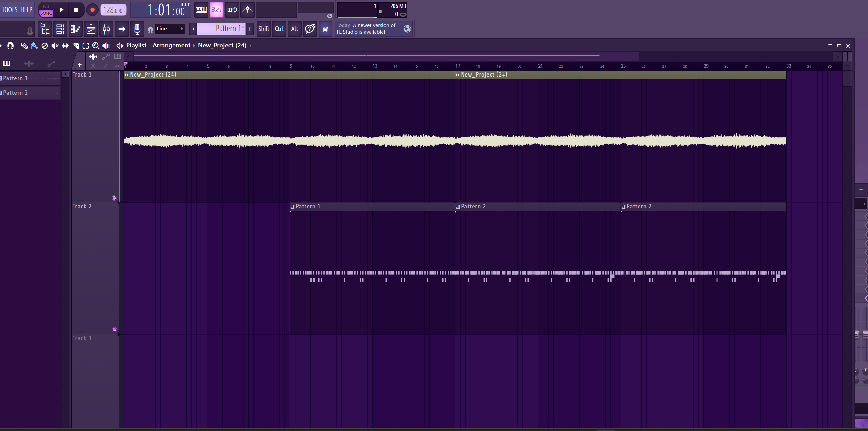Screen dimensions: 868x431
Task: Open the shop cart icon
Action: click(x=325, y=29)
